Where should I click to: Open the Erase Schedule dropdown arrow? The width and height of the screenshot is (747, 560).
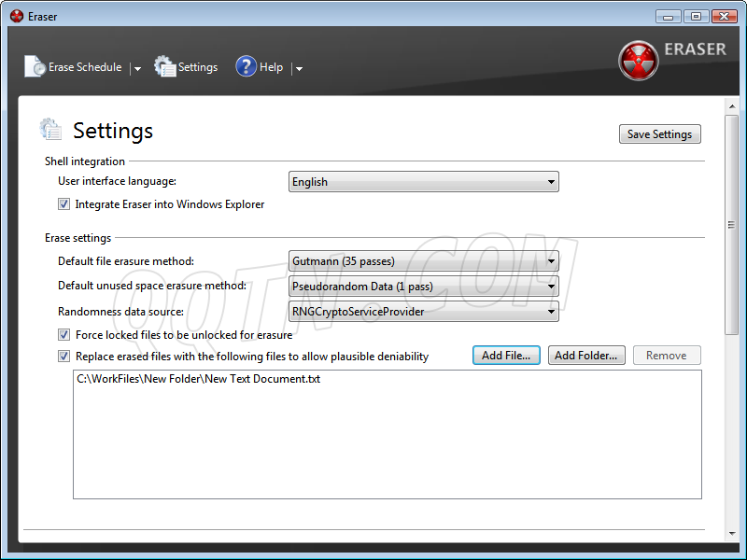pyautogui.click(x=137, y=68)
